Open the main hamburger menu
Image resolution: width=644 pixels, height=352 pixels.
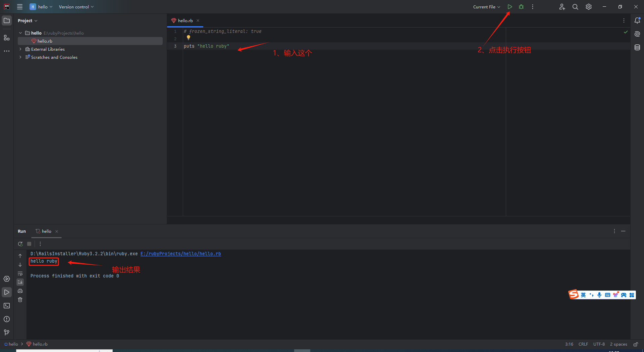click(x=20, y=7)
